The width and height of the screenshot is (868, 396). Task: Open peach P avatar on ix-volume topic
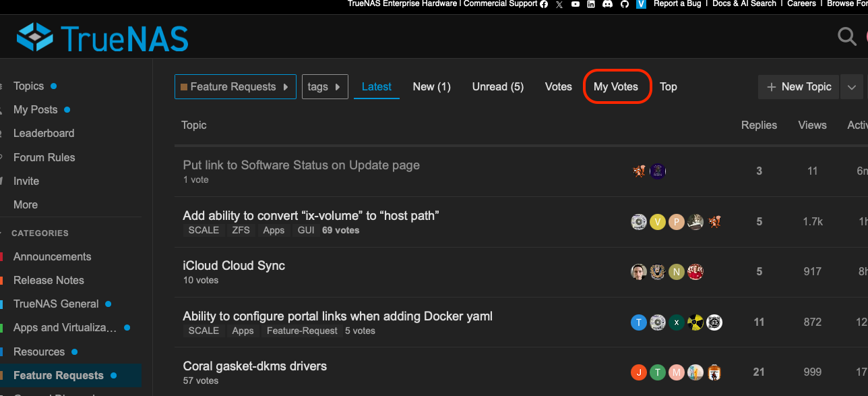(677, 221)
